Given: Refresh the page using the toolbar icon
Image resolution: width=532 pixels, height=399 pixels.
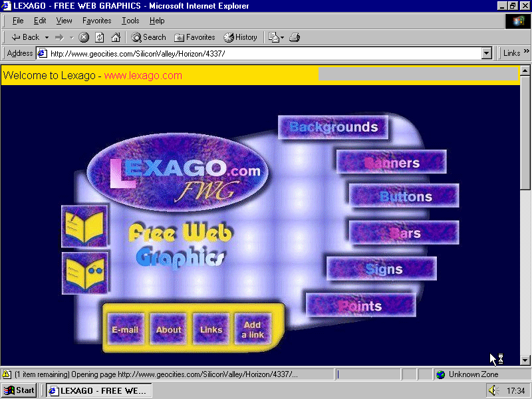Looking at the screenshot, I should [x=100, y=37].
